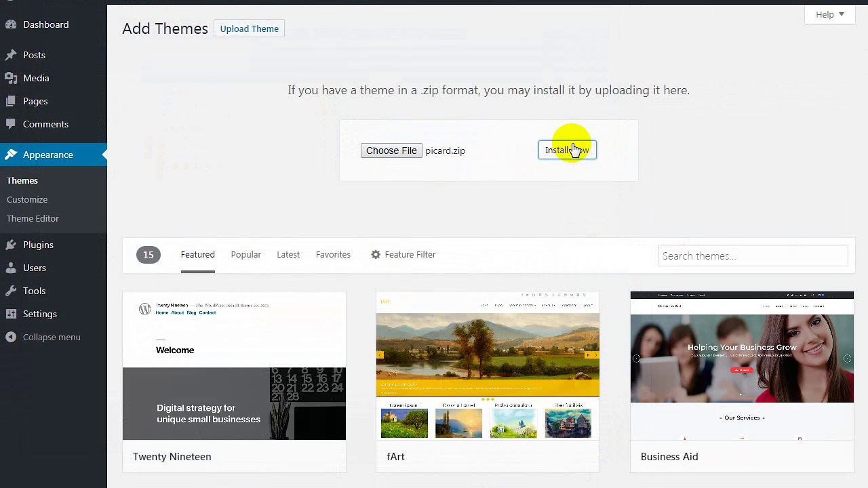Select the Business Aid theme thumbnail
Image resolution: width=868 pixels, height=488 pixels.
[742, 365]
